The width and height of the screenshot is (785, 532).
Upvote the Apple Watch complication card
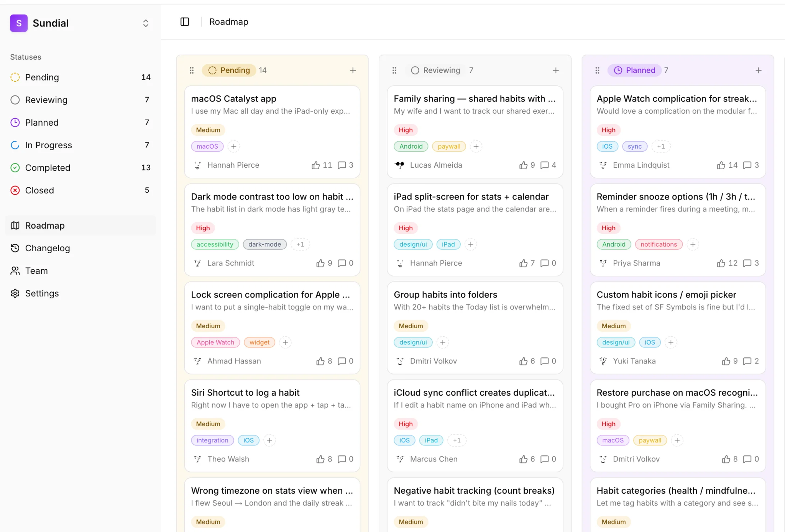click(x=727, y=165)
